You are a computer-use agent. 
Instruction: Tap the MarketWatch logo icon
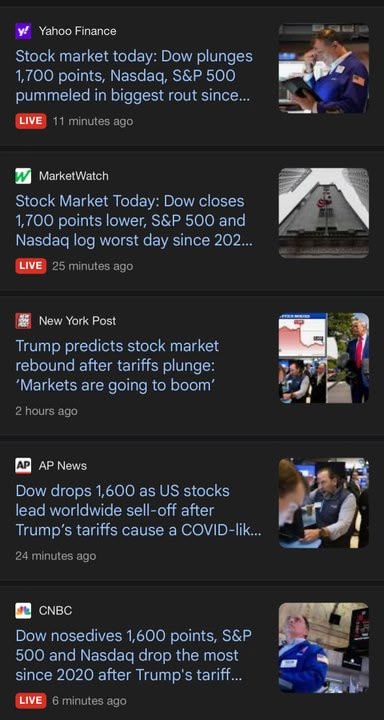pos(23,176)
